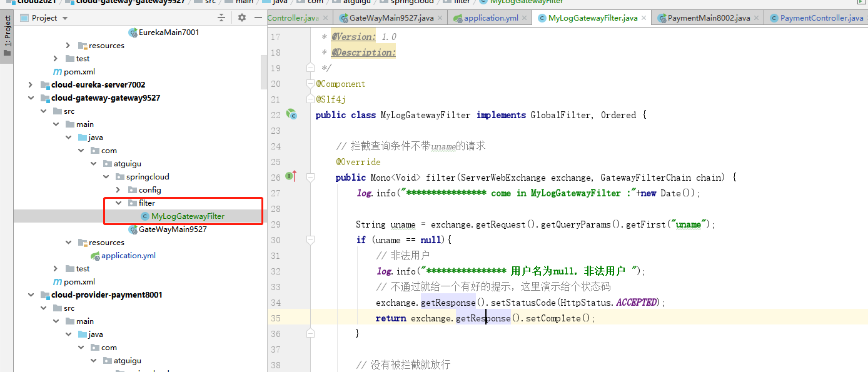Select GateWayMain9527 in the project tree
Viewport: 868px width, 372px height.
173,229
